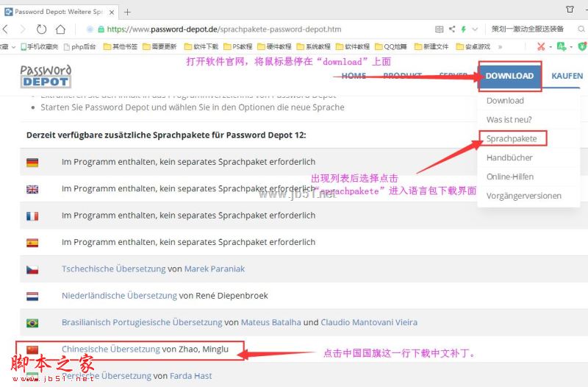Choose Online-Hilfen from the download menu
Image resolution: width=588 pixels, height=387 pixels.
point(510,177)
